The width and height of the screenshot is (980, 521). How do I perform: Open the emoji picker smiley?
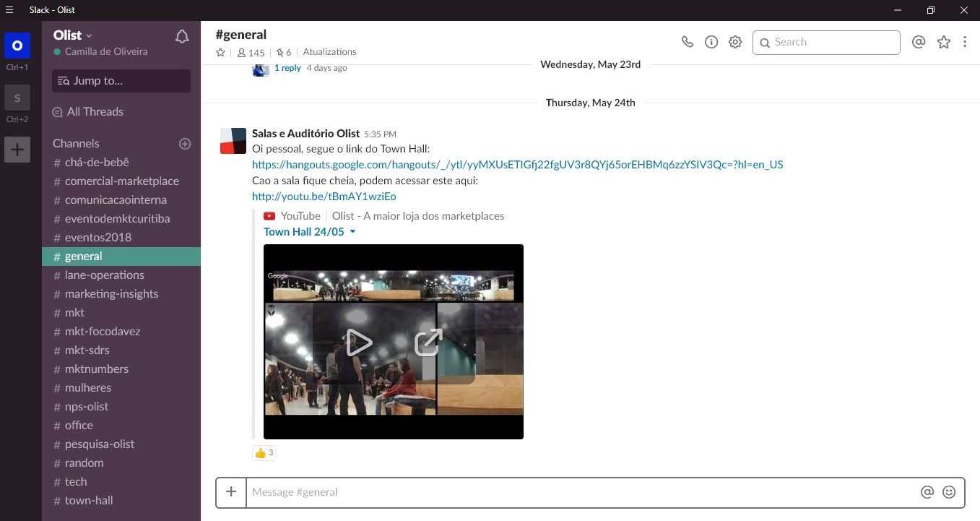[949, 492]
